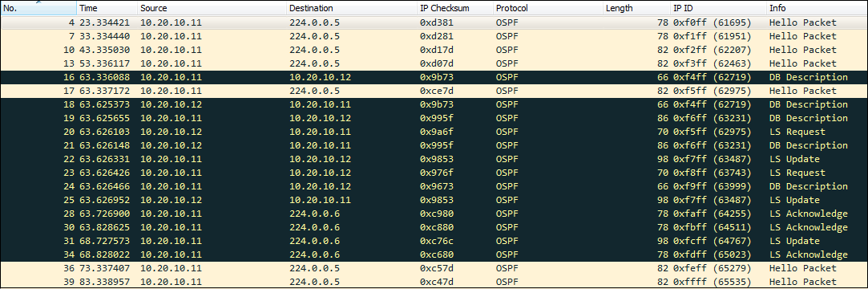This screenshot has width=868, height=289.
Task: Sort by the IP Checksum column header
Action: tap(454, 8)
